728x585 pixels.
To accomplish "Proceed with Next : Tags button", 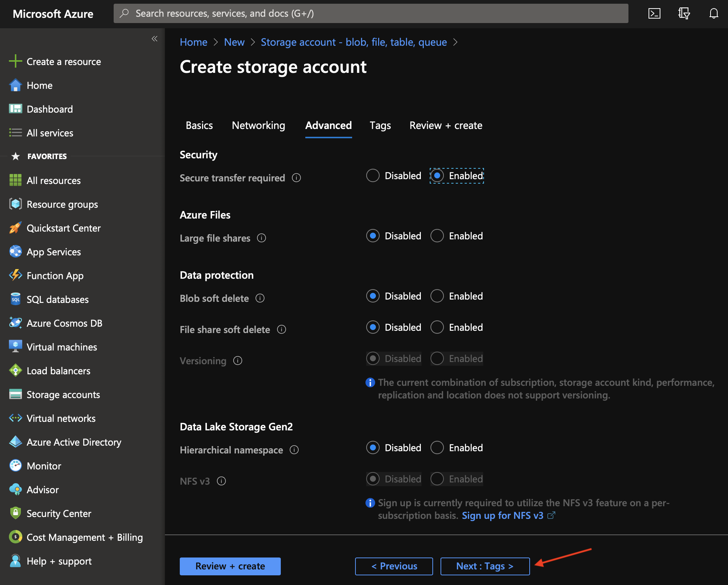I will coord(485,566).
